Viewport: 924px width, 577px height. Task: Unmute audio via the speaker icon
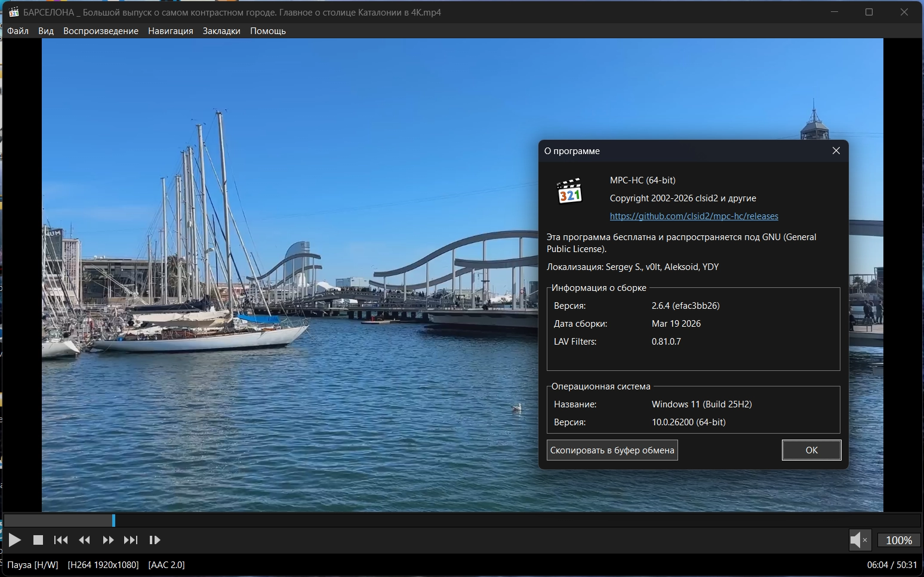(858, 540)
